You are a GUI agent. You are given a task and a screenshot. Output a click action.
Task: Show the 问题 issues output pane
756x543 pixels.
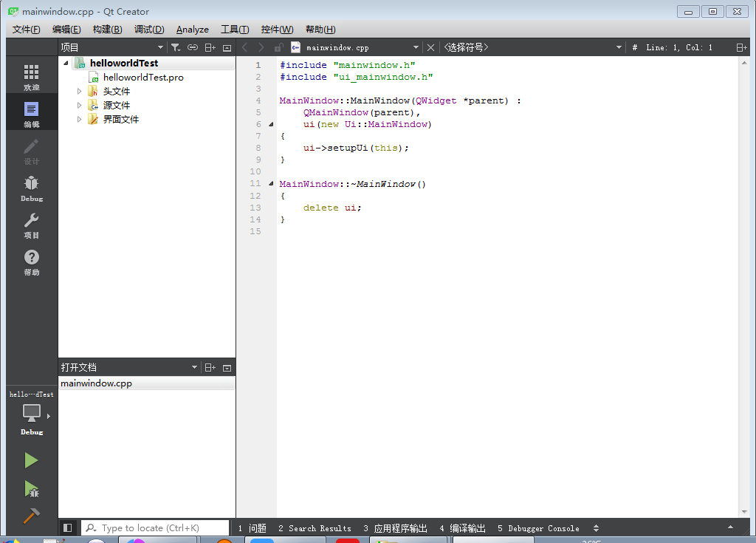click(x=252, y=528)
